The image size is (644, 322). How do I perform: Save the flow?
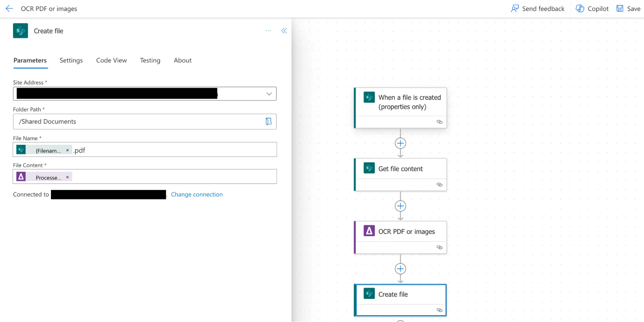tap(628, 9)
